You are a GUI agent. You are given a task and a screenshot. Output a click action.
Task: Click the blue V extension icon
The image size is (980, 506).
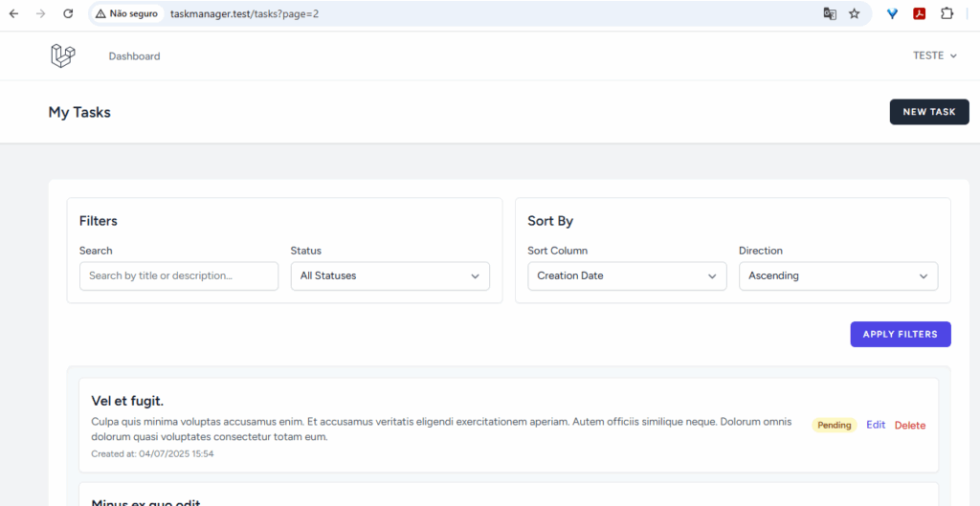point(893,13)
